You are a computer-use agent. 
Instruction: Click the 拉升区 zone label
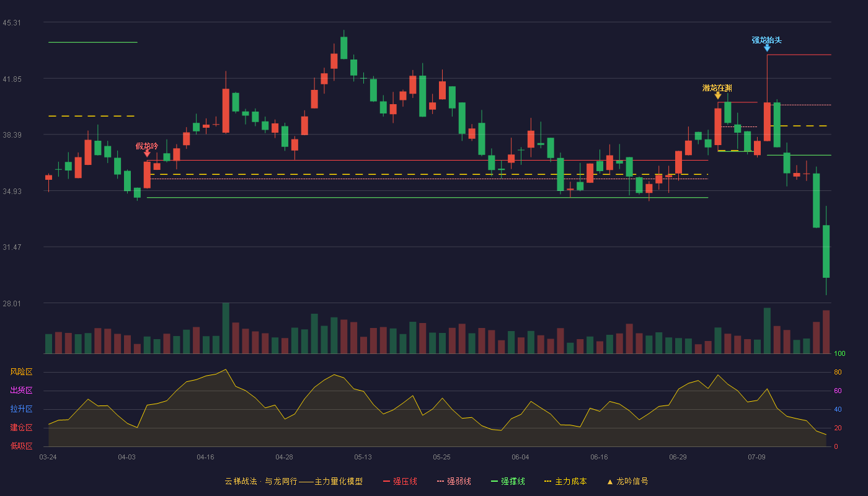[x=21, y=409]
